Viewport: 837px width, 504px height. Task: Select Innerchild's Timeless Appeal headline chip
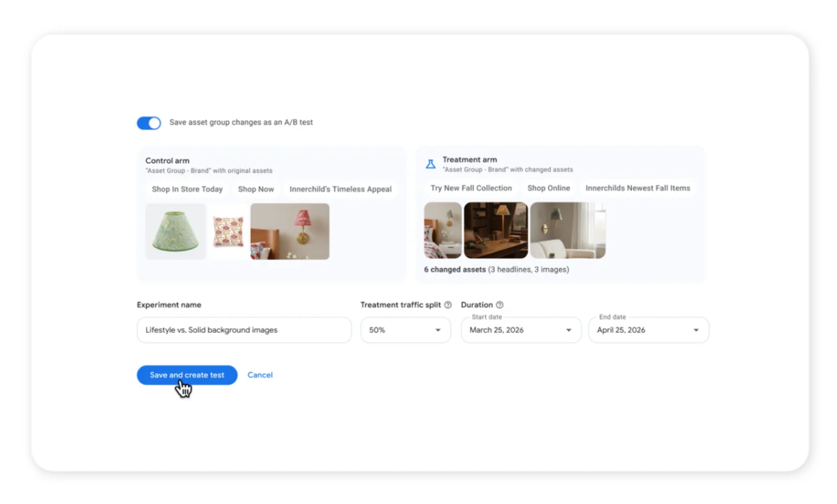pos(341,189)
